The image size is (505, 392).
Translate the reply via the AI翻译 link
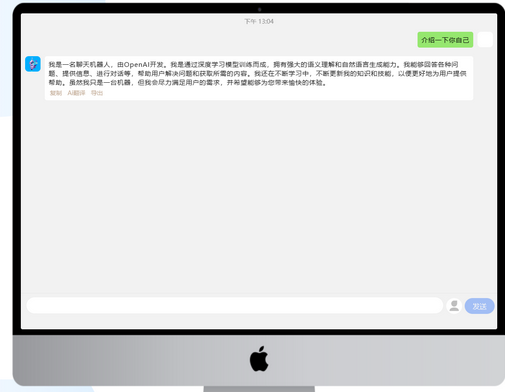point(76,93)
